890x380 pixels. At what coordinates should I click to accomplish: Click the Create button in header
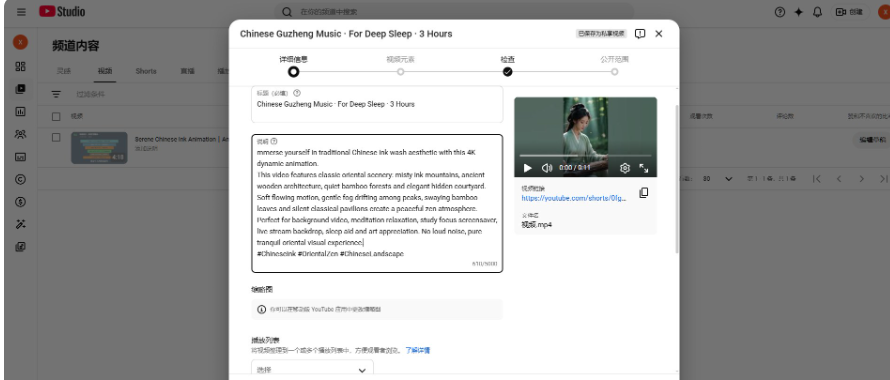coord(850,11)
